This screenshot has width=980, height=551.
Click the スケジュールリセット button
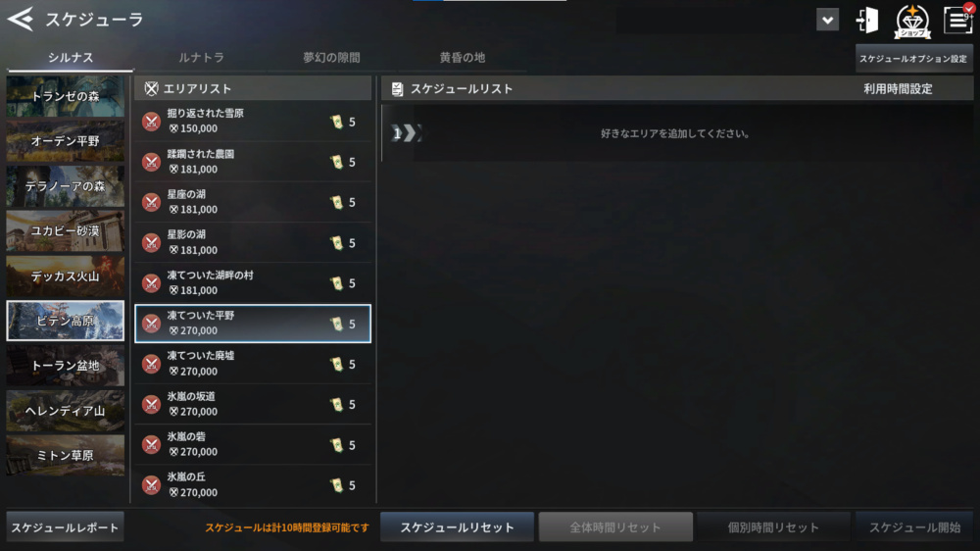coord(457,527)
